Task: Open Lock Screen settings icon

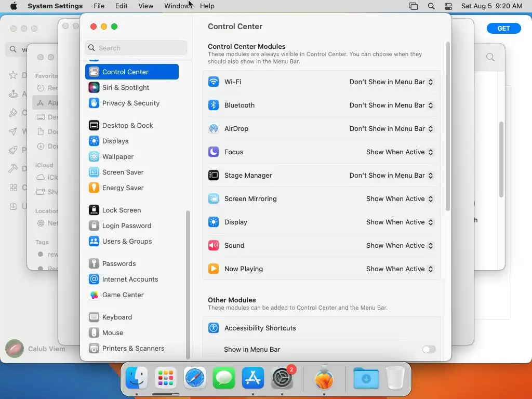Action: click(94, 210)
